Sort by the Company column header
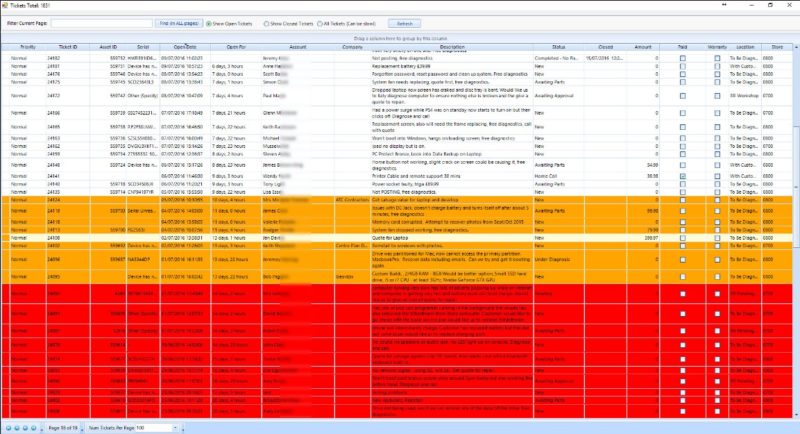800x434 pixels. coord(353,47)
